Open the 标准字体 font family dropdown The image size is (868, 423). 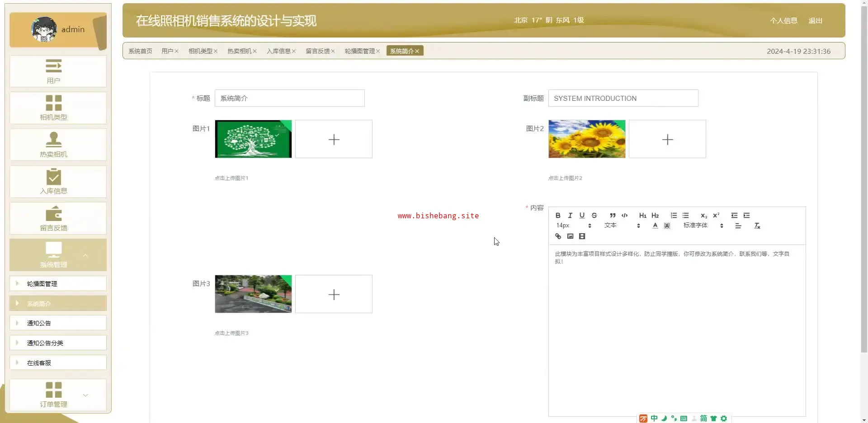pos(703,226)
